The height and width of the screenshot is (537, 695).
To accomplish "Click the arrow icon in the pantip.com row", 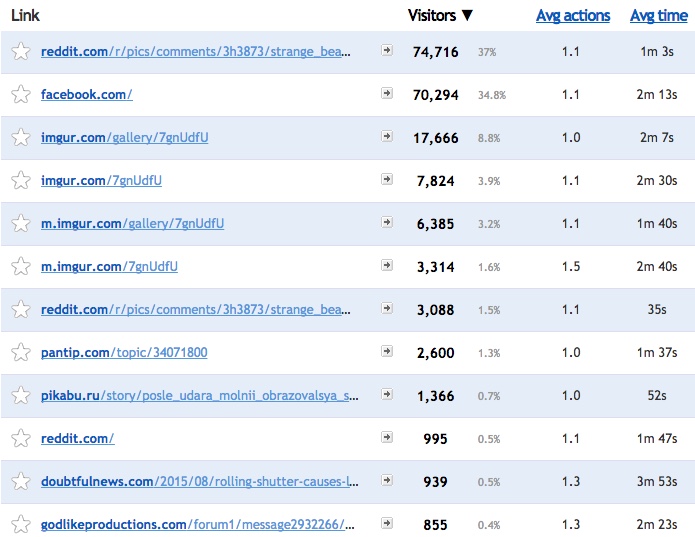I will [x=387, y=351].
